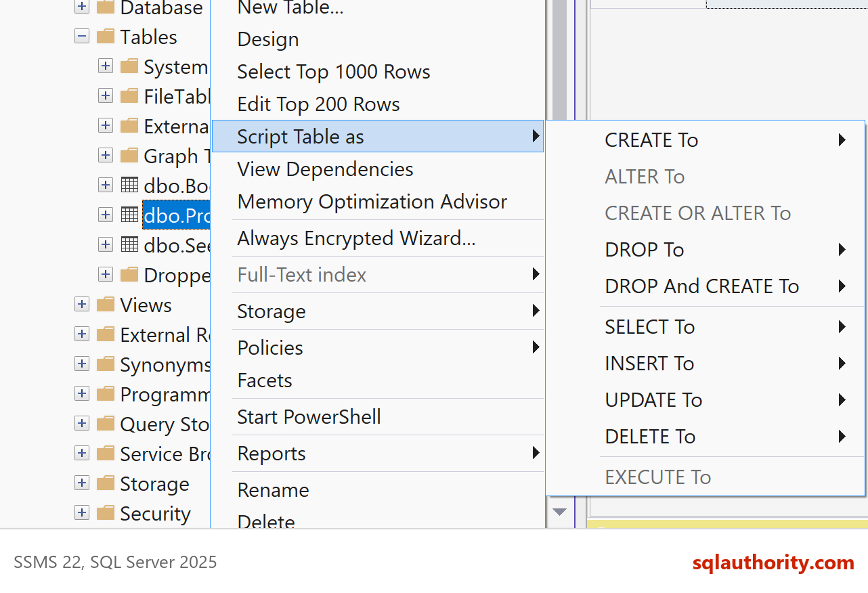Select the FileTables folder icon

129,96
